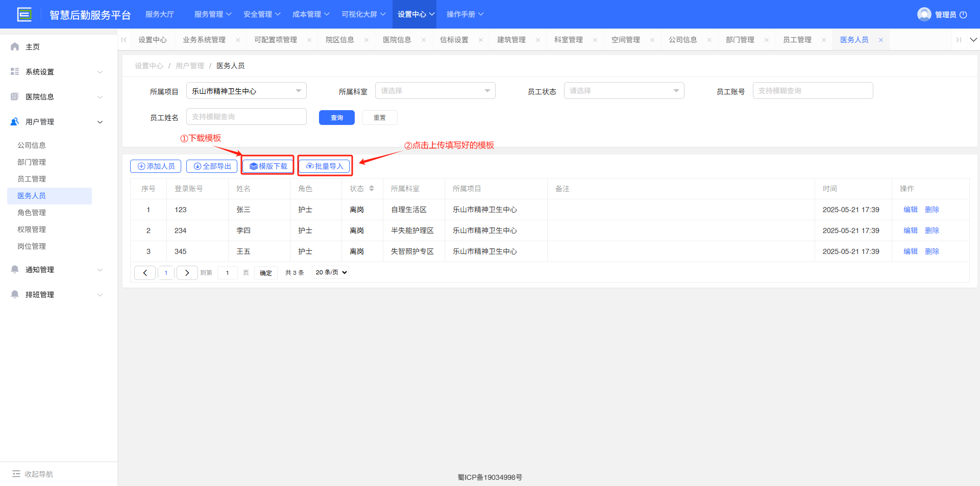Switch to the 设置中心 page tab
This screenshot has width=980, height=486.
pyautogui.click(x=153, y=40)
